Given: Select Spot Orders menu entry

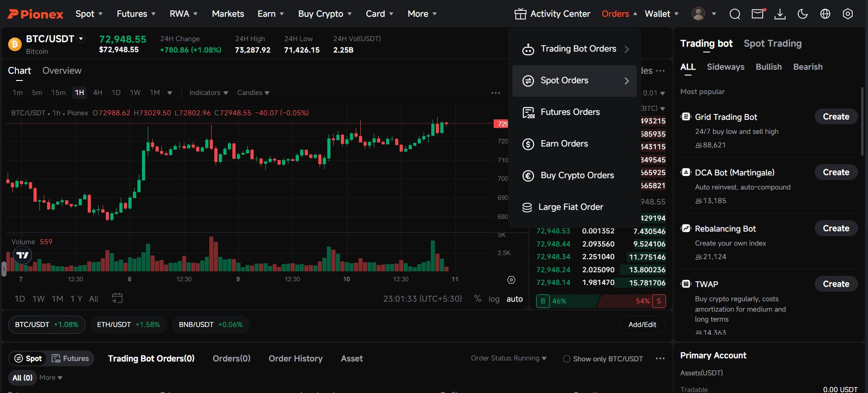Looking at the screenshot, I should (x=575, y=81).
